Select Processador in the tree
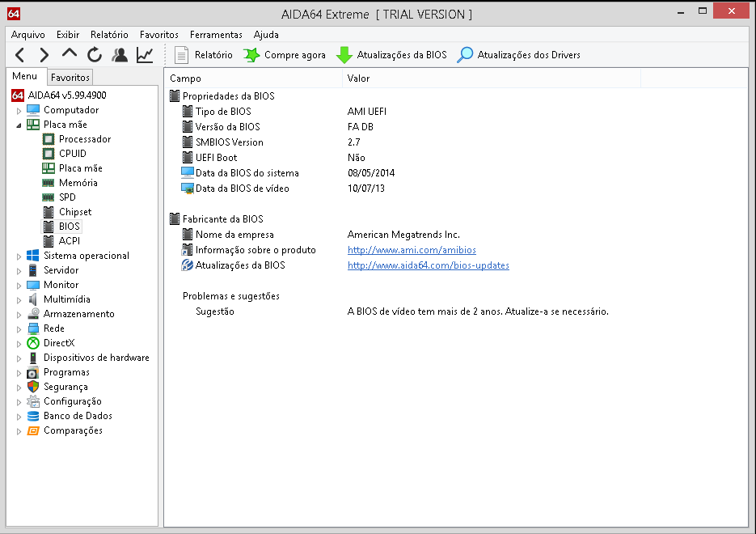 pos(85,139)
